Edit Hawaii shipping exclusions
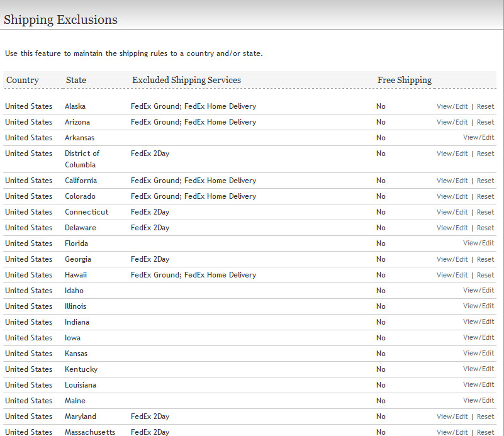 452,275
